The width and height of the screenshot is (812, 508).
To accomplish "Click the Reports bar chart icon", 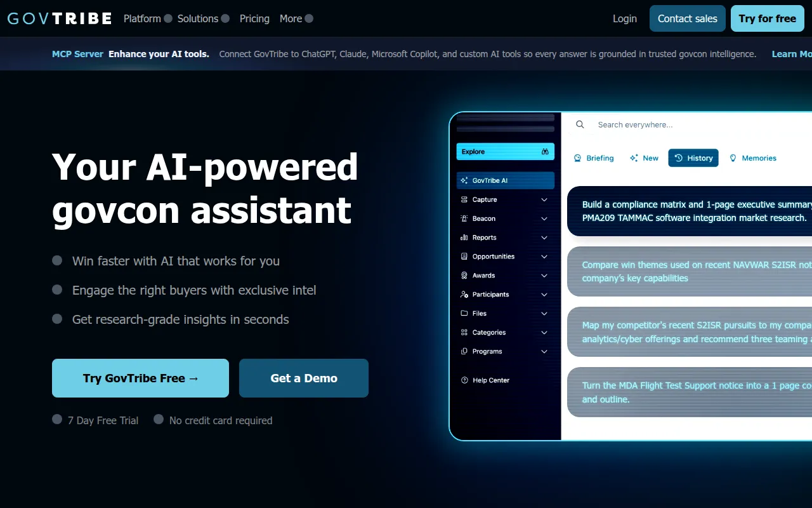I will coord(464,237).
